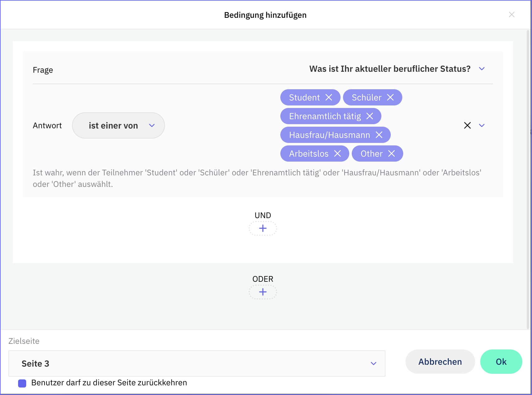Confirm with the Ok button
Screen dimensions: 532x395
pos(501,362)
